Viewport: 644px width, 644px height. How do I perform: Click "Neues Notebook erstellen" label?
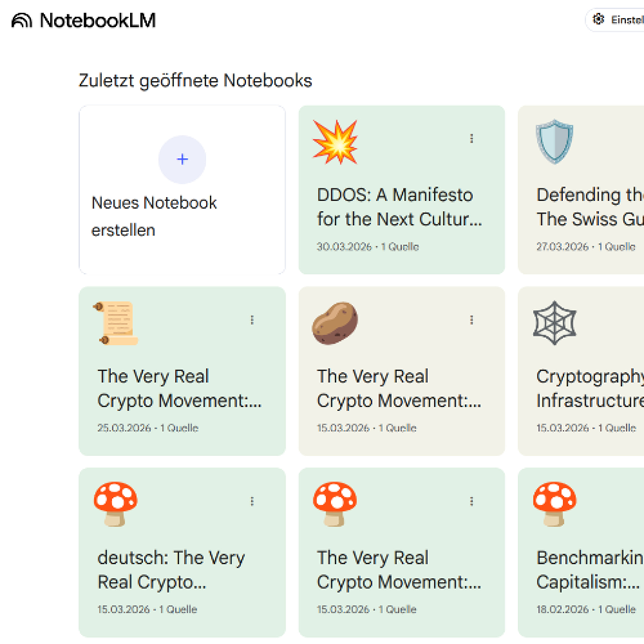154,216
